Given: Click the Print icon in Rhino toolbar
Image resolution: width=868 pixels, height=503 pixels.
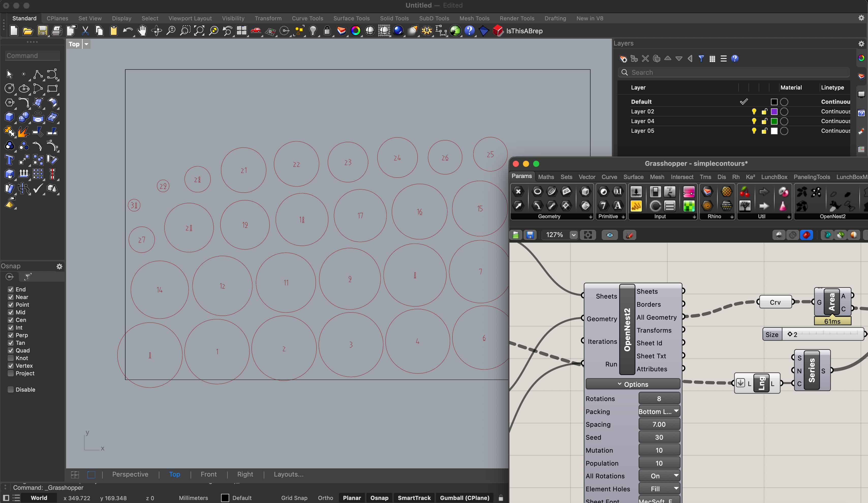Looking at the screenshot, I should click(56, 31).
